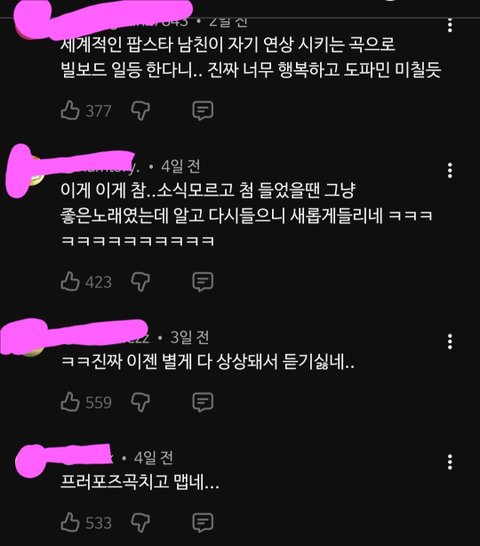Image resolution: width=480 pixels, height=546 pixels.
Task: Open replies on the 377-like comment
Action: (x=203, y=111)
